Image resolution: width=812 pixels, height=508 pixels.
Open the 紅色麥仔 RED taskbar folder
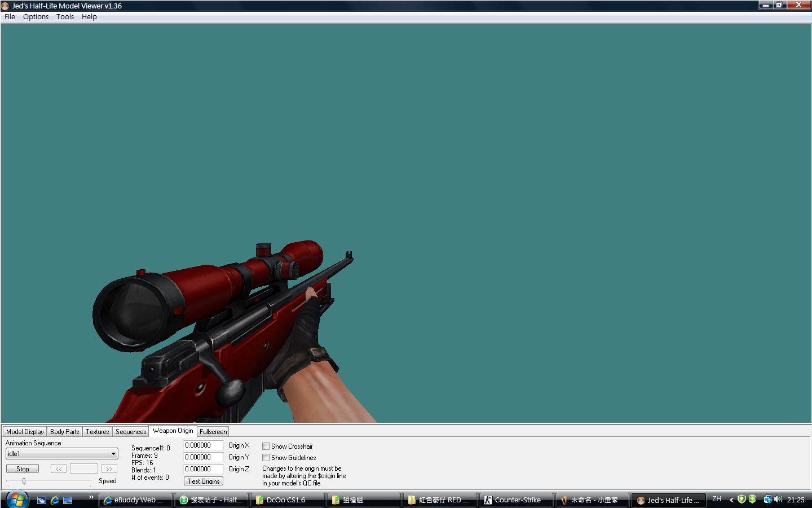click(x=440, y=500)
